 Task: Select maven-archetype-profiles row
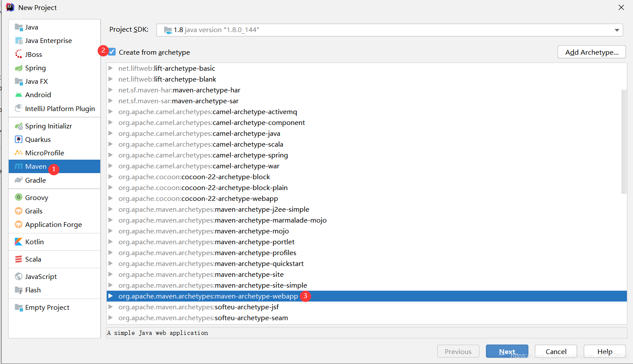click(x=367, y=253)
